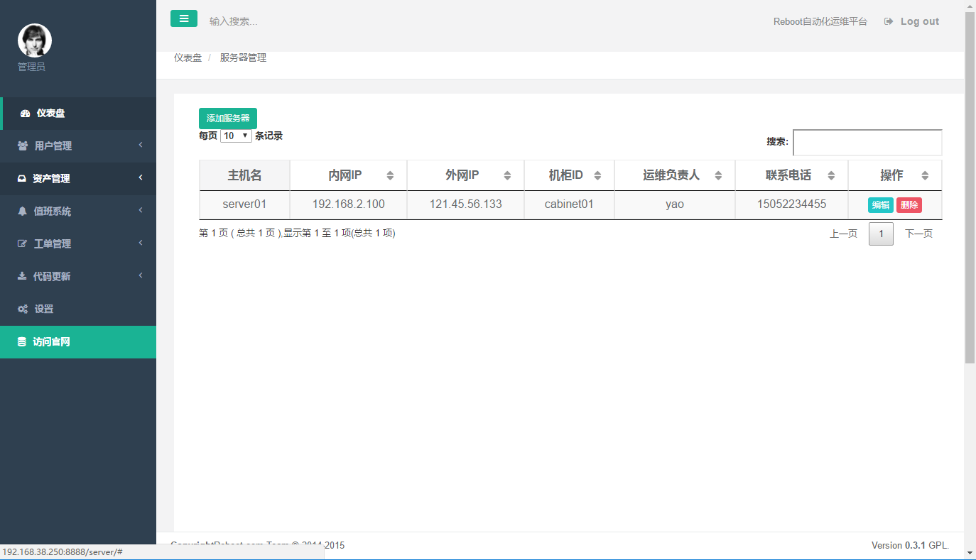Toggle sorting on 联系电话 column
976x560 pixels.
click(x=832, y=175)
